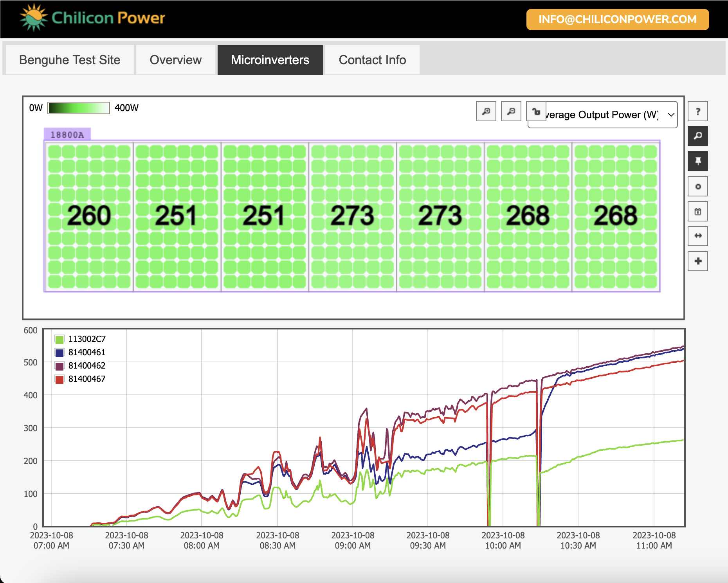
Task: Click the 18800A array label
Action: click(x=67, y=135)
